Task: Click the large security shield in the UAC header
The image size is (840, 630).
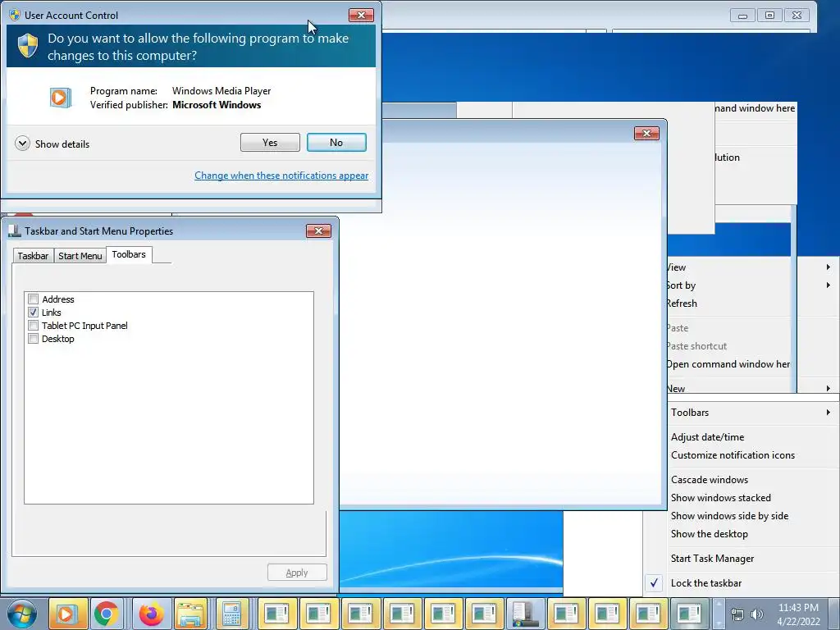Action: [28, 46]
